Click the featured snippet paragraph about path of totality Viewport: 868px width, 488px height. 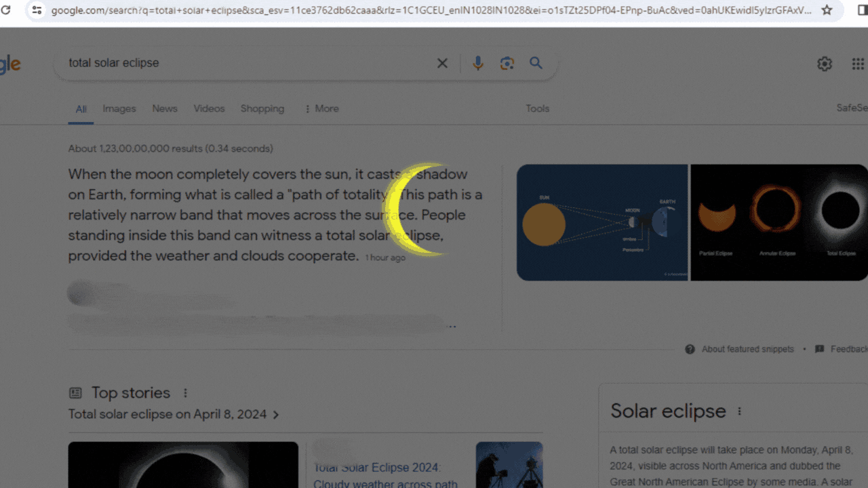[x=275, y=215]
